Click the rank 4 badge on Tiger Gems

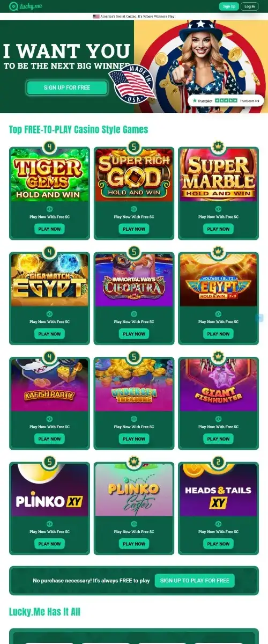click(49, 147)
